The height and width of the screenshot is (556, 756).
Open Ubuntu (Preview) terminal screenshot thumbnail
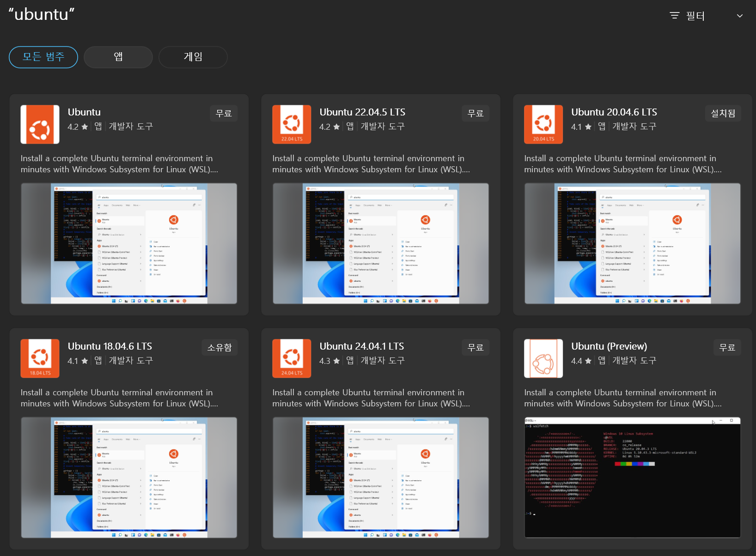(633, 477)
